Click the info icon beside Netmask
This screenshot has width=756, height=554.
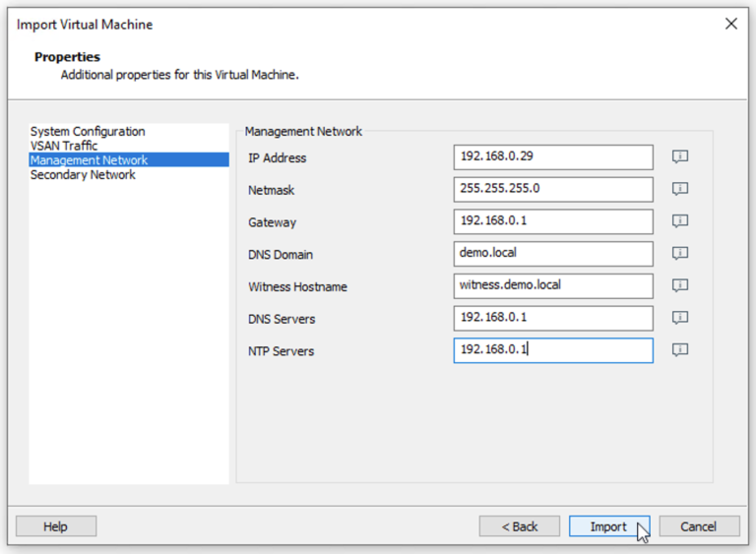click(679, 189)
